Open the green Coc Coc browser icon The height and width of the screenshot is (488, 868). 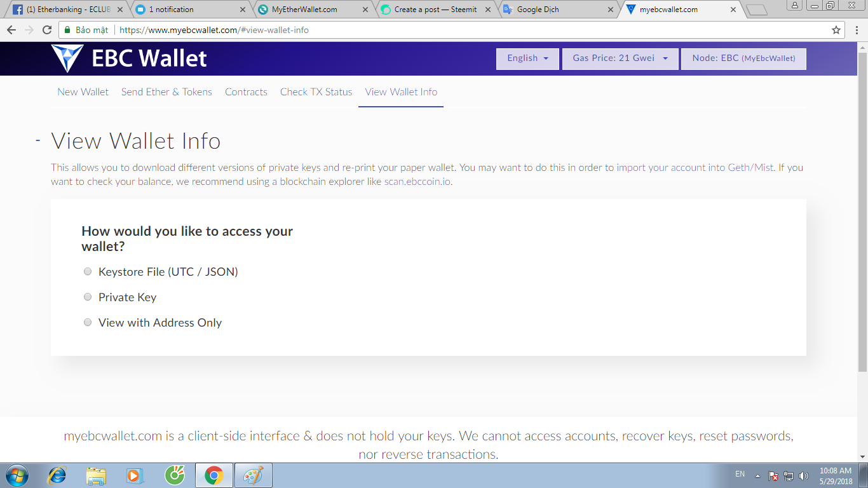pyautogui.click(x=174, y=475)
